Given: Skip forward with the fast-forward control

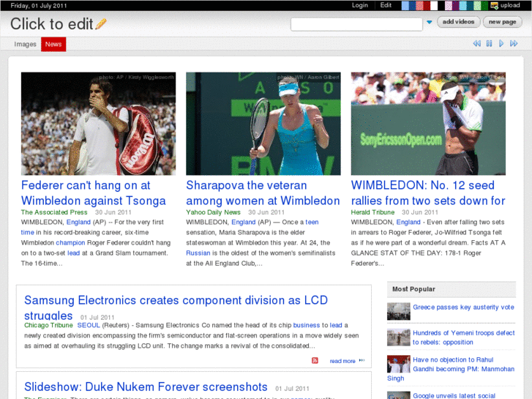Looking at the screenshot, I should pos(514,43).
